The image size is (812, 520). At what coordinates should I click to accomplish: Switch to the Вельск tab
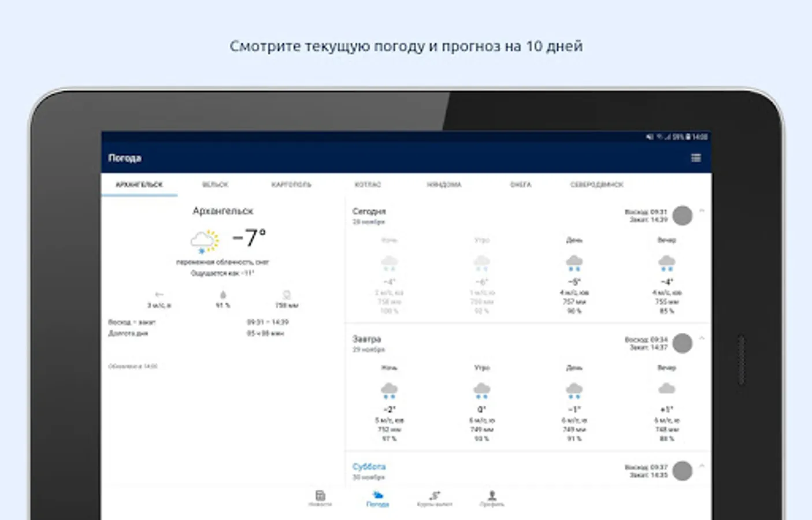click(215, 185)
